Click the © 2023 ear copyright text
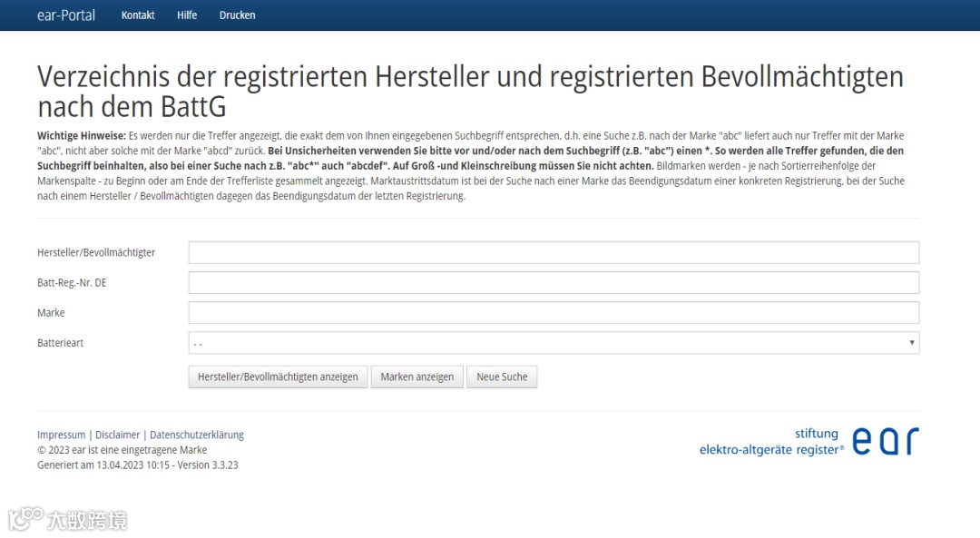 [122, 450]
